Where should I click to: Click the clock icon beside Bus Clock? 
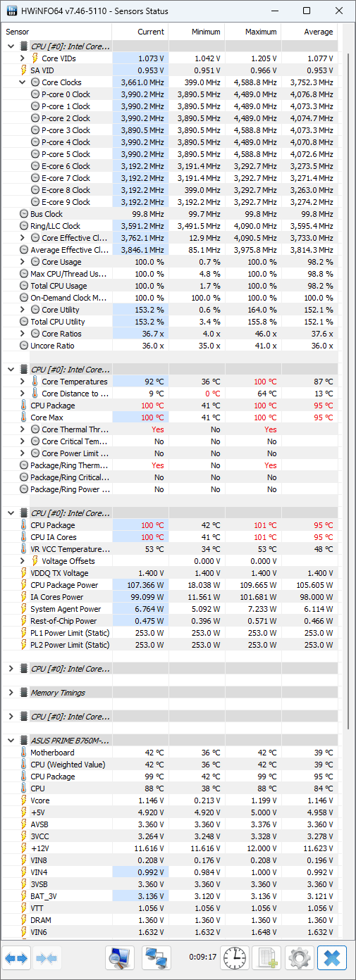[25, 214]
